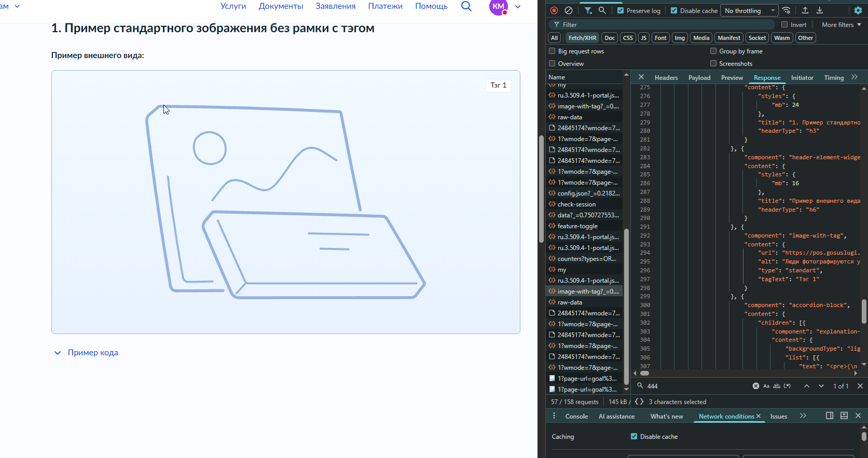868x458 pixels.
Task: Check the Invert filter checkbox
Action: coord(784,24)
